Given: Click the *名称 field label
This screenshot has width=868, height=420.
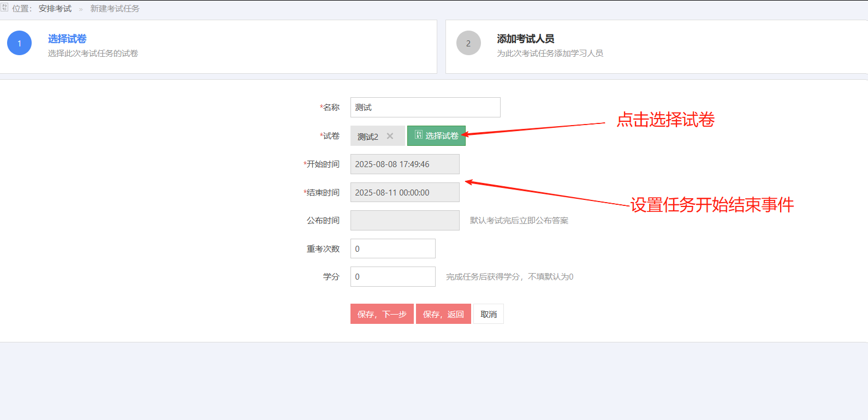Looking at the screenshot, I should [x=330, y=108].
